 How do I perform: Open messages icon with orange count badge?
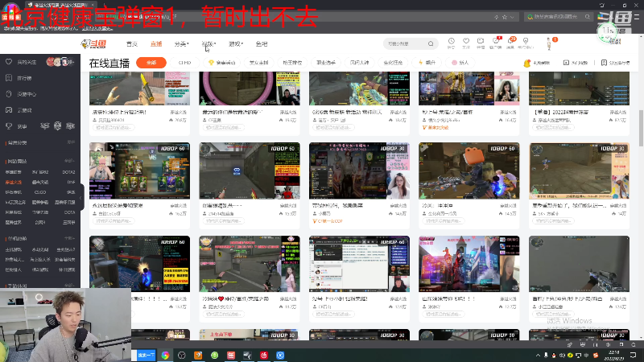pyautogui.click(x=510, y=43)
